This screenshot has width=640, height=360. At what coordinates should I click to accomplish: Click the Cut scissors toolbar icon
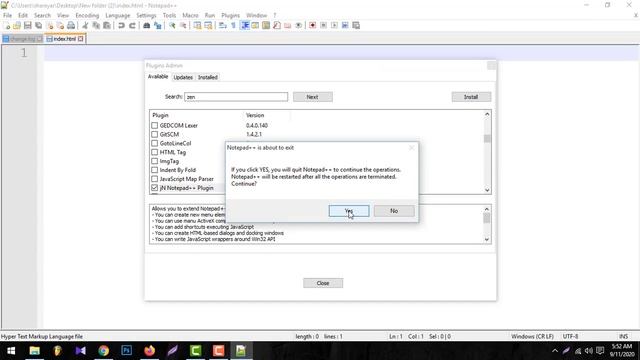85,25
